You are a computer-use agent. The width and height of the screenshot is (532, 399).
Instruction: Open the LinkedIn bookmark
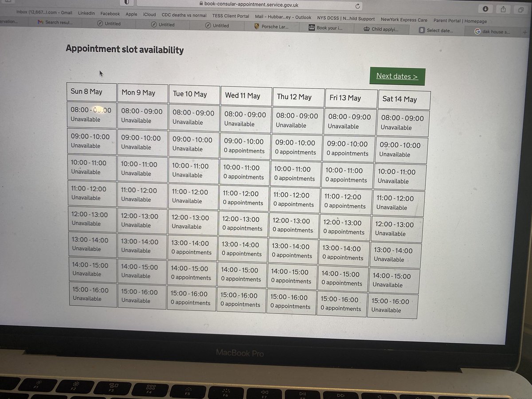[x=86, y=13]
